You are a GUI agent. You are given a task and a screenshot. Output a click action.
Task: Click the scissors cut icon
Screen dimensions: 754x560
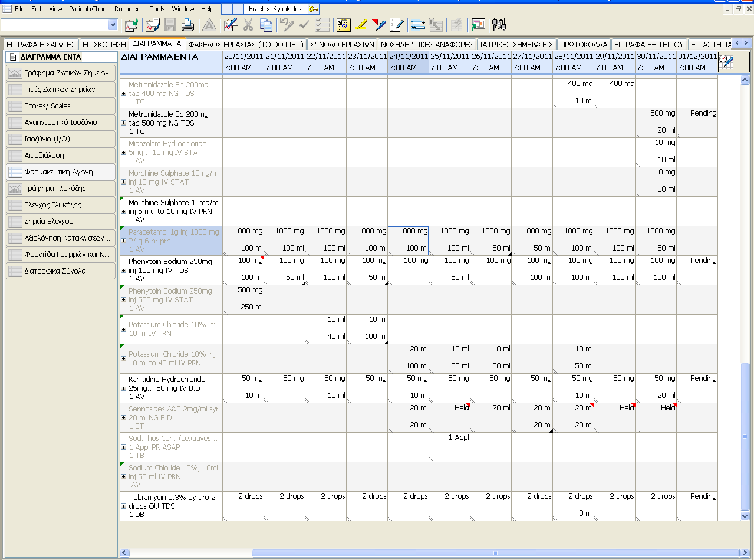248,25
